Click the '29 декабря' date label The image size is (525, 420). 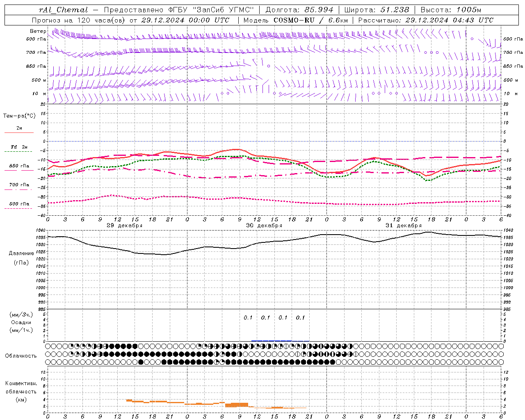pyautogui.click(x=125, y=226)
